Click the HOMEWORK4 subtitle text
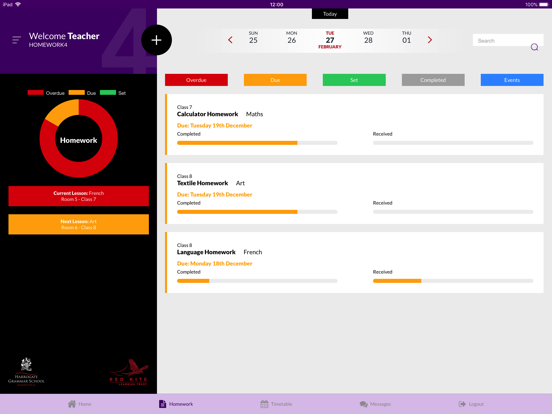 [x=48, y=45]
